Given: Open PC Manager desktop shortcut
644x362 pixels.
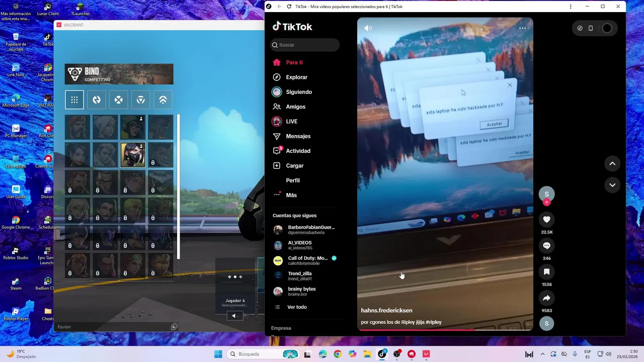Looking at the screenshot, I should click(16, 131).
